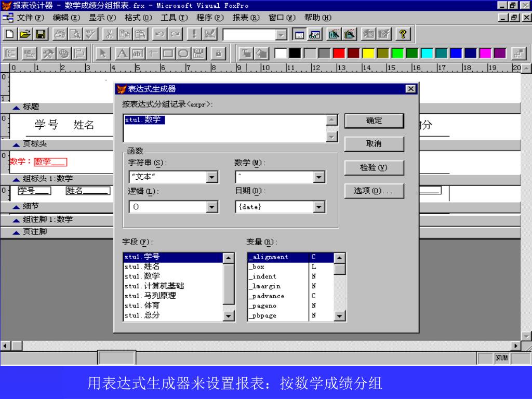Image resolution: width=532 pixels, height=399 pixels.
Task: Open the 编辑(E) menu
Action: point(66,17)
